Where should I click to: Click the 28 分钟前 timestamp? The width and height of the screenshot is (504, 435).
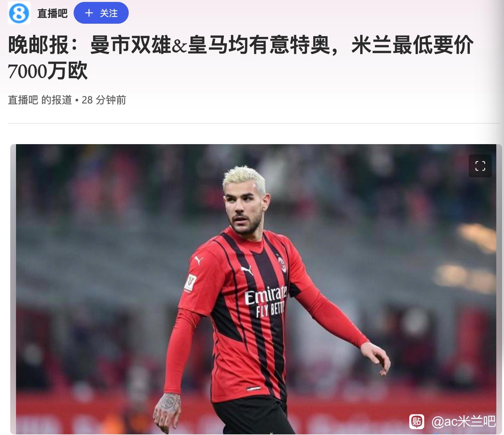point(104,100)
